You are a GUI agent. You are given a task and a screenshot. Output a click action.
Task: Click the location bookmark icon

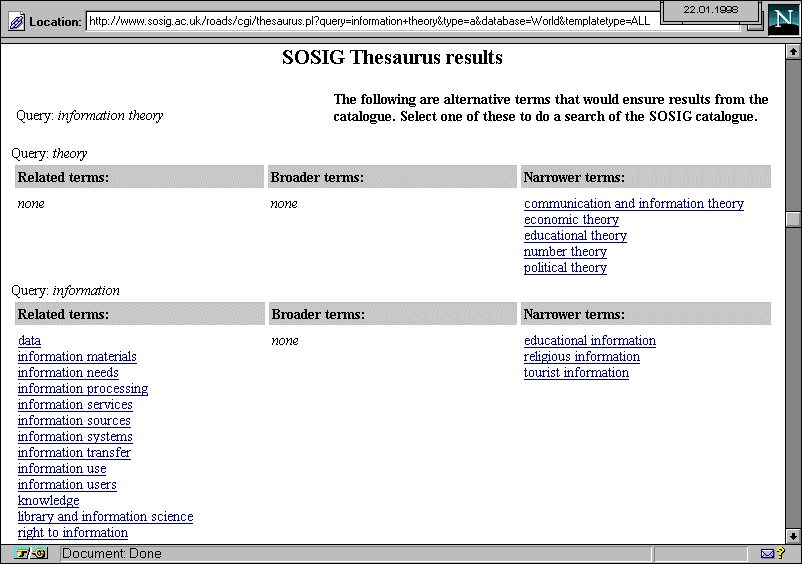(x=16, y=22)
